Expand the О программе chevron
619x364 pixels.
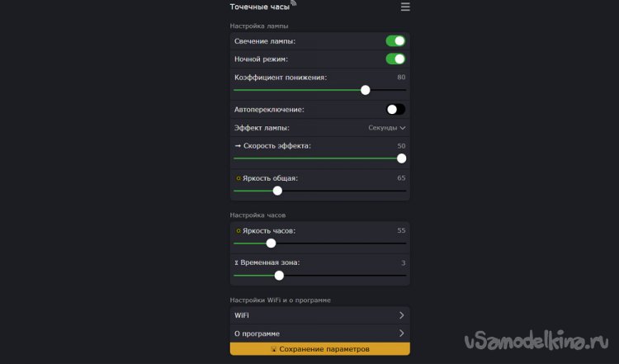click(401, 333)
